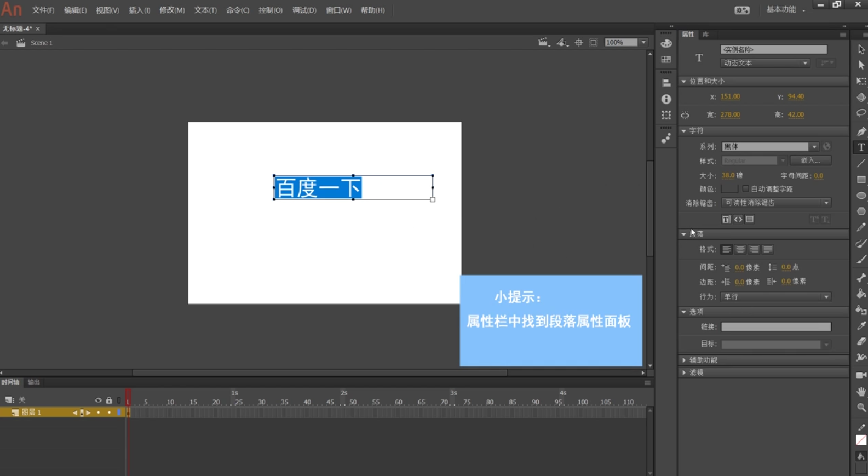The image size is (868, 476).
Task: Toggle the width-height link lock
Action: [x=685, y=115]
